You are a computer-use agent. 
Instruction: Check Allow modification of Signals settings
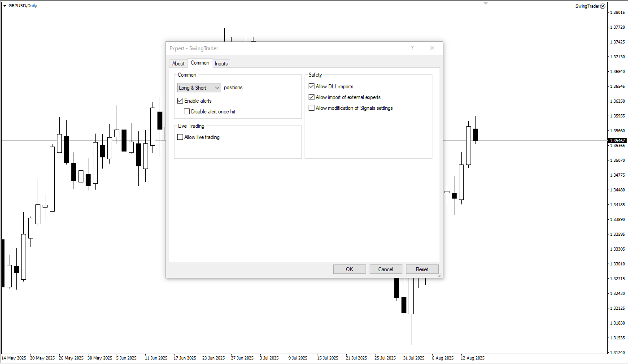pos(312,108)
